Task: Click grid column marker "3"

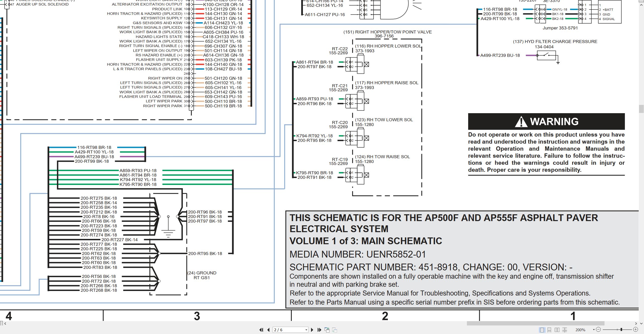Action: click(197, 316)
